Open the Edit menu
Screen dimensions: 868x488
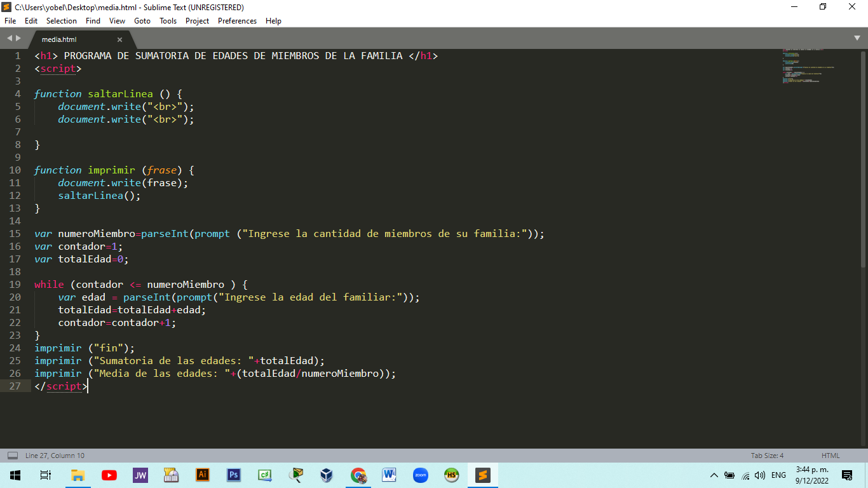(31, 21)
